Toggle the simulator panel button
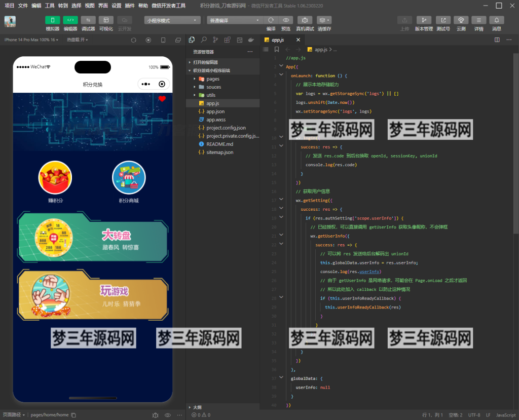Image resolution: width=519 pixels, height=420 pixels. tap(52, 20)
